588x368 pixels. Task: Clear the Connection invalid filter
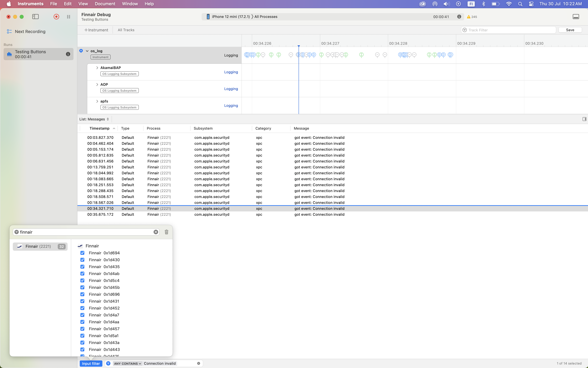(199, 363)
